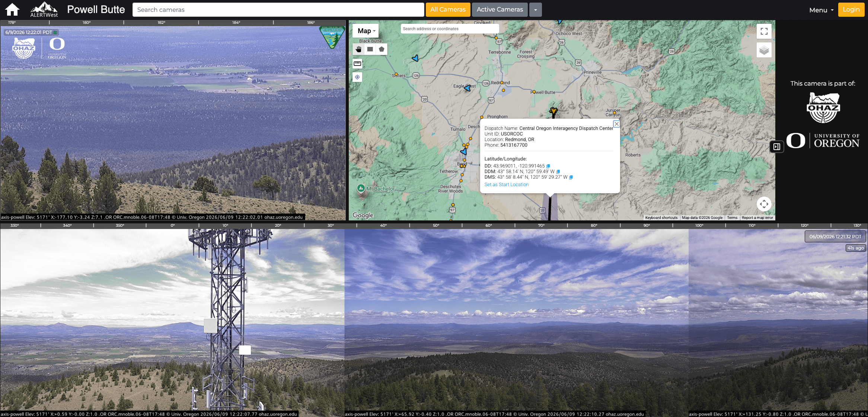Click the University of Oregon logo
The image size is (868, 417).
[823, 141]
